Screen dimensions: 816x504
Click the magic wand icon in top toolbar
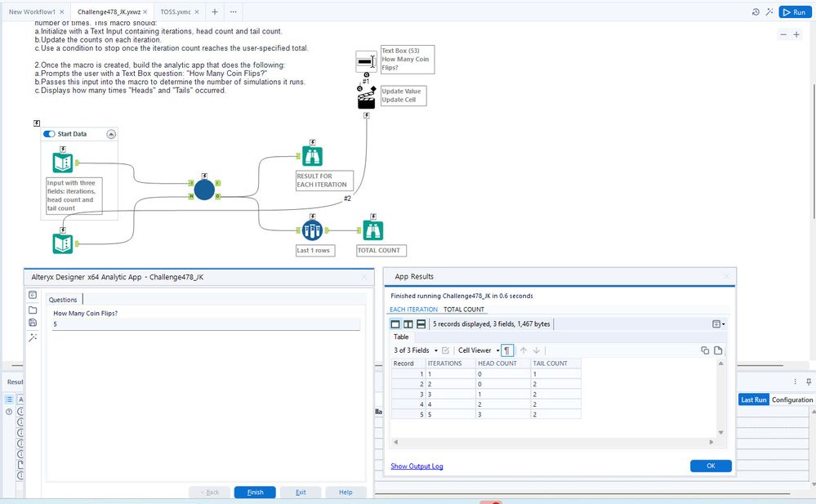coord(769,12)
